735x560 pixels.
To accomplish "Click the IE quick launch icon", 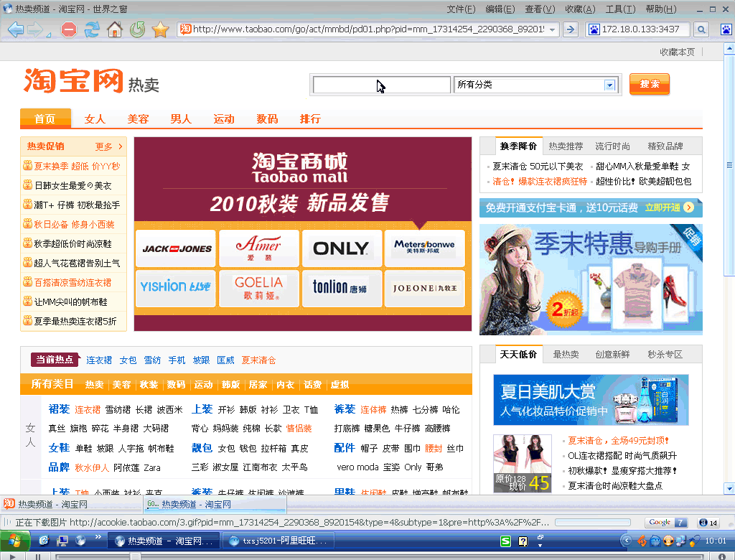I will click(x=44, y=541).
